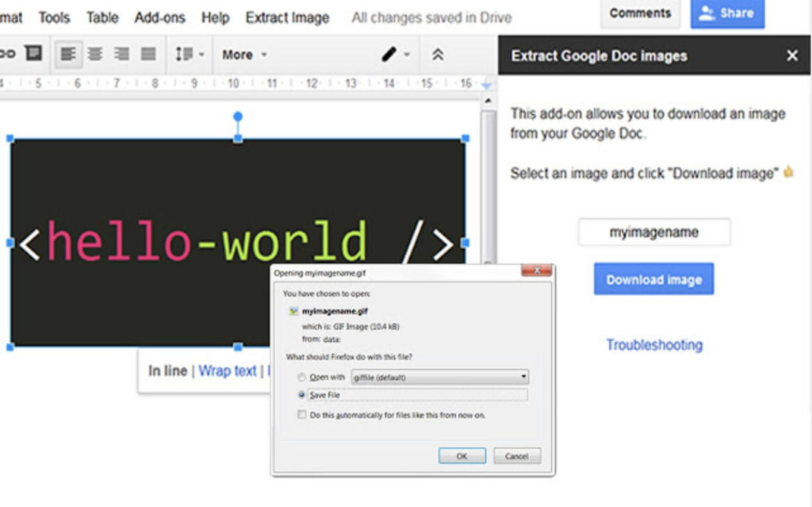Select the Open with radio button
The width and height of the screenshot is (812, 507).
301,377
